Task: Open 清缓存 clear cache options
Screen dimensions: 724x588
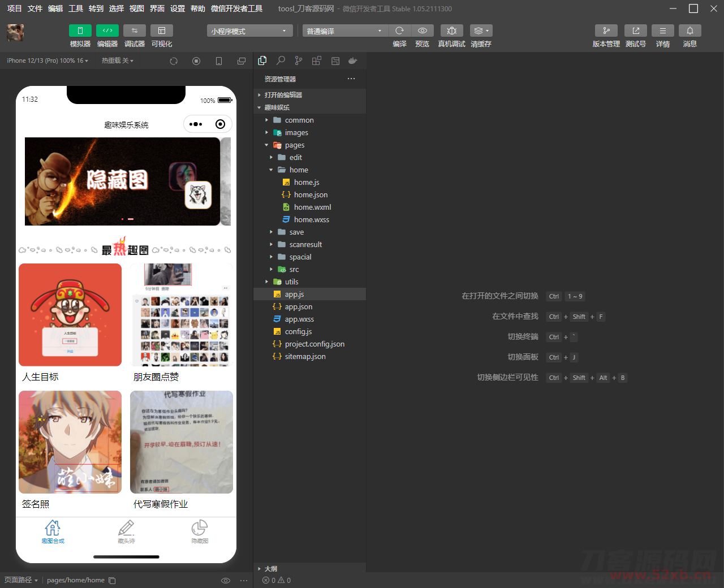Action: pyautogui.click(x=480, y=31)
